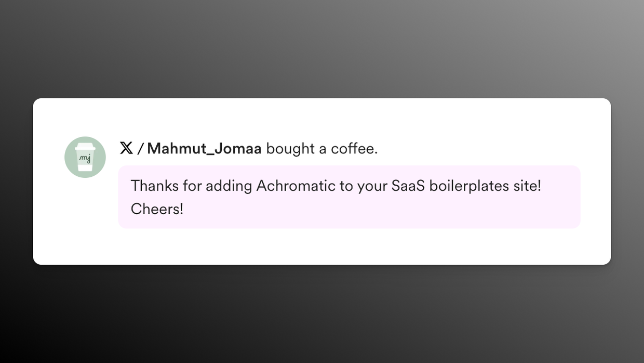Click the "mj" initials on the cup
This screenshot has height=363, width=644.
point(85,158)
